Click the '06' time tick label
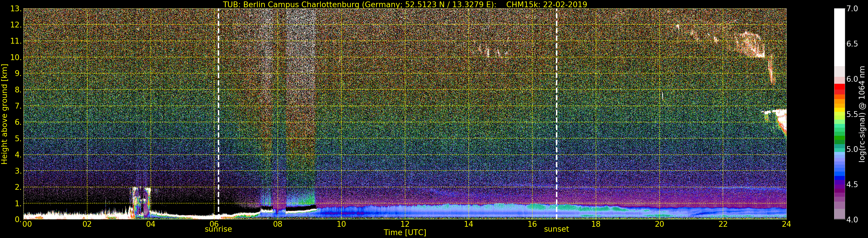The height and width of the screenshot is (238, 868). point(214,224)
